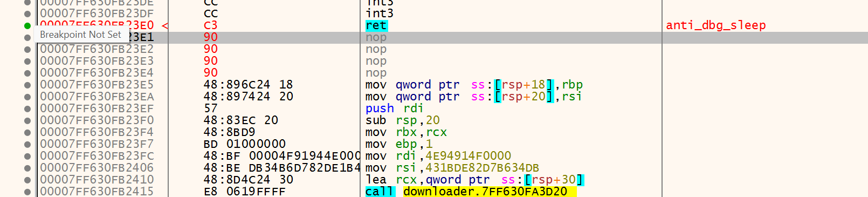Toggle the breakpoint dot for address 00007FF630FB23DF

[x=27, y=13]
